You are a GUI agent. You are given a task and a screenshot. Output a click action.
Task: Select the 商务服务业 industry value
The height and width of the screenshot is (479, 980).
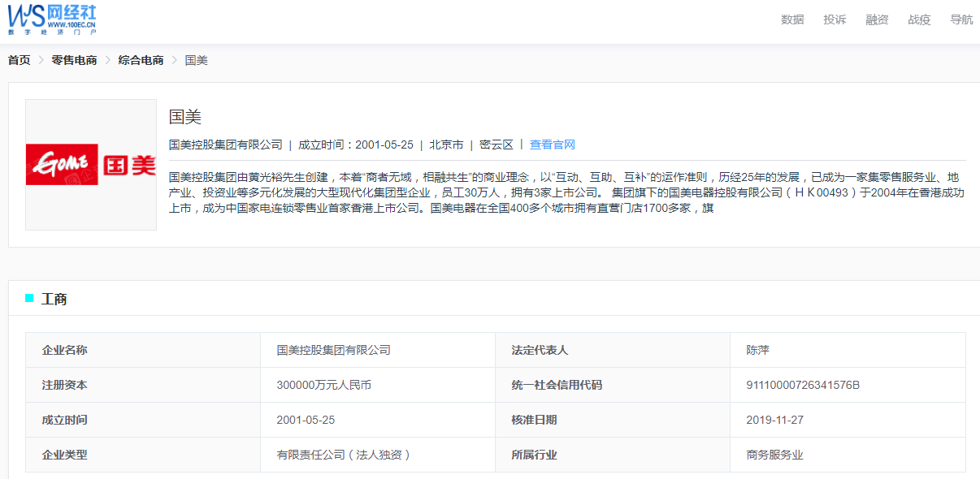click(774, 455)
